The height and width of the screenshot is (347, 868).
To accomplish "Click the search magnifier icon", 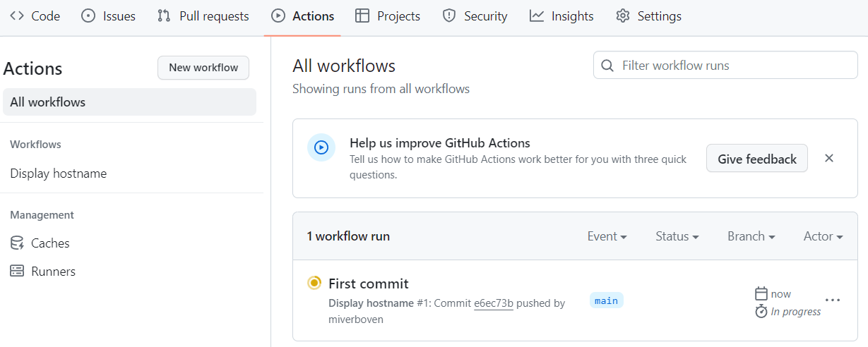I will 607,66.
